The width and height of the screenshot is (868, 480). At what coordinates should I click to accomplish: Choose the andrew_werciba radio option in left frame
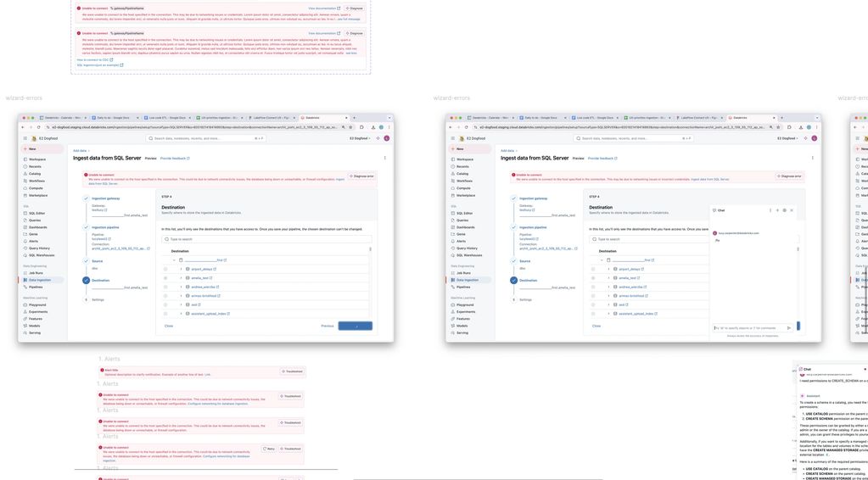coord(165,287)
